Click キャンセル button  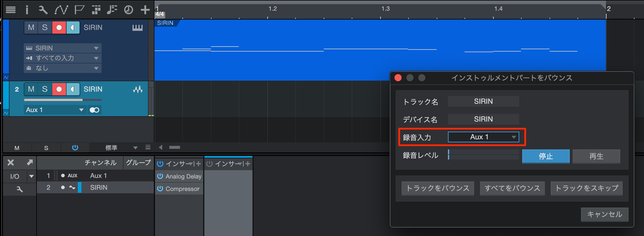(604, 214)
